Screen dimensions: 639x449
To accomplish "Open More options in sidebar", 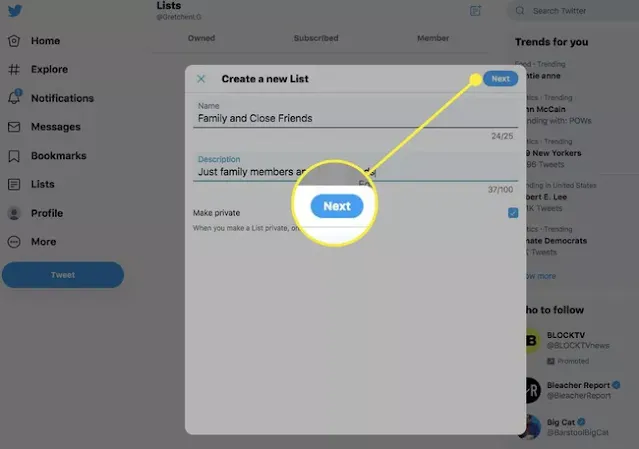I will coord(43,242).
